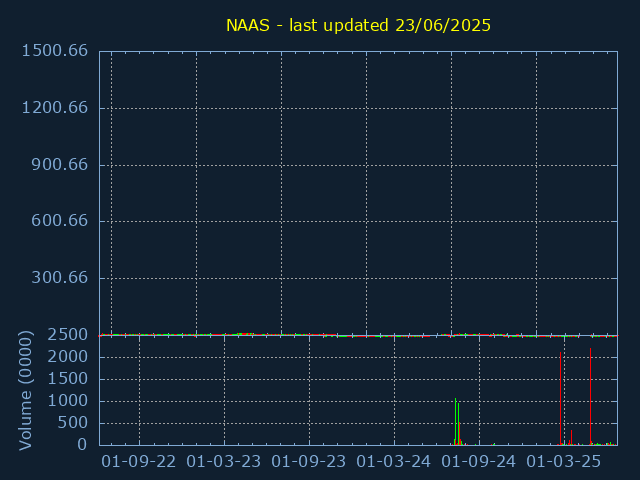Select the 600.66 price axis label

click(x=60, y=221)
